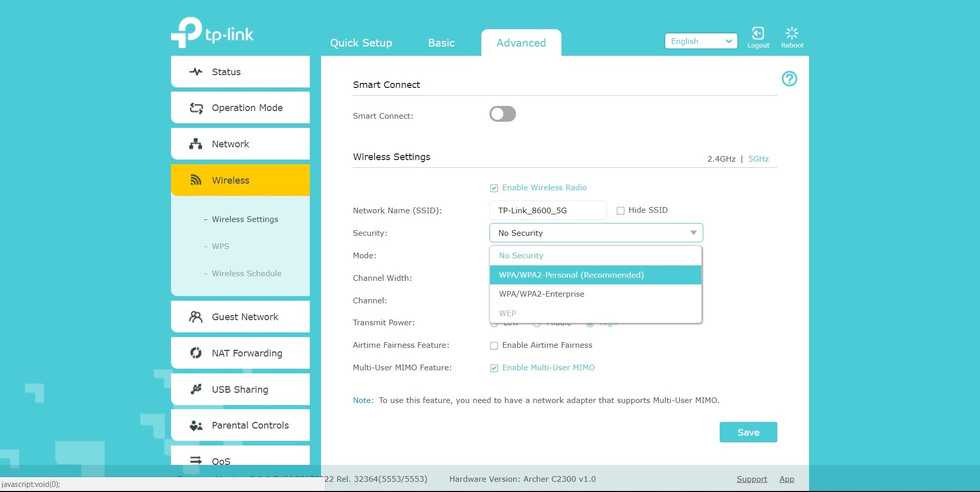Viewport: 980px width, 492px height.
Task: Click the Status icon in sidebar
Action: click(196, 72)
